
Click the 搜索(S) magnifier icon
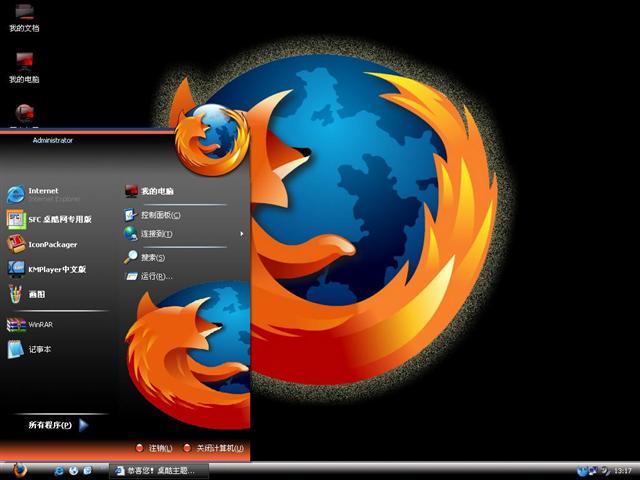[131, 257]
